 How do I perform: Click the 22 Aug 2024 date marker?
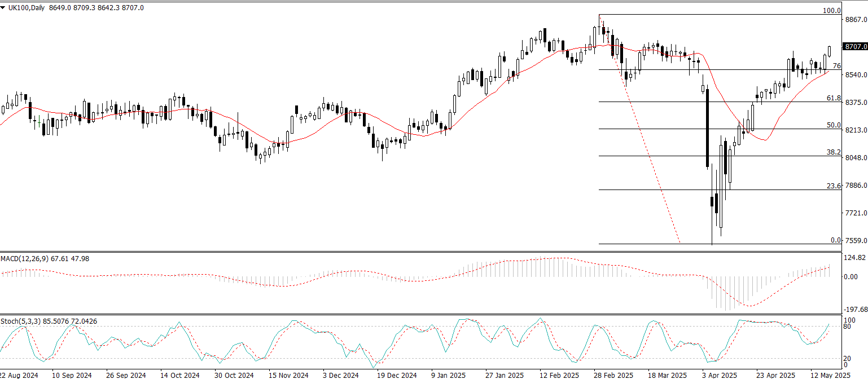click(18, 374)
